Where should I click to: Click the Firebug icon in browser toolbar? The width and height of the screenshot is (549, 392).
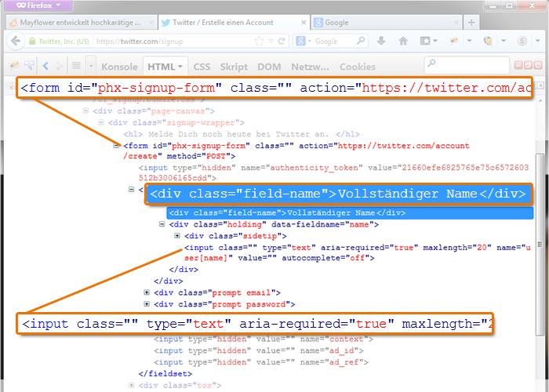click(454, 42)
